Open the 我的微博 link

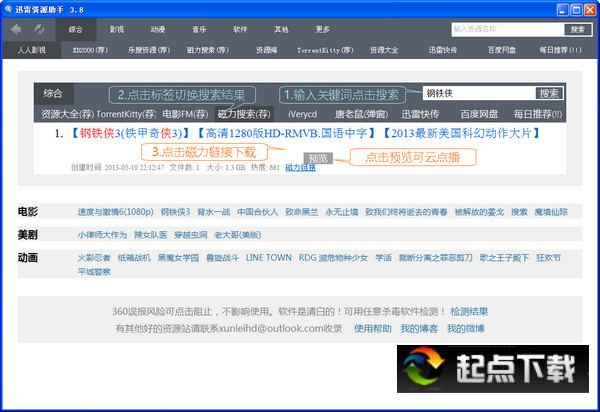click(x=465, y=328)
